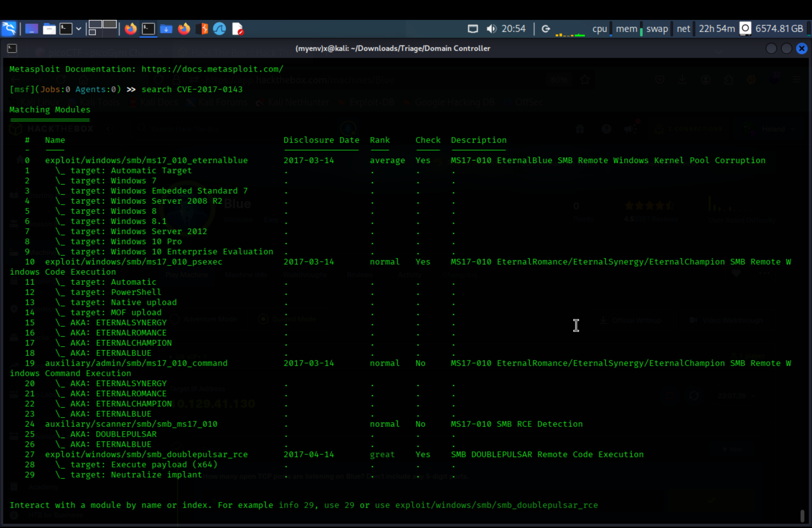Image resolution: width=812 pixels, height=528 pixels.
Task: Click the search CVE-2017-0143 command text
Action: (192, 89)
